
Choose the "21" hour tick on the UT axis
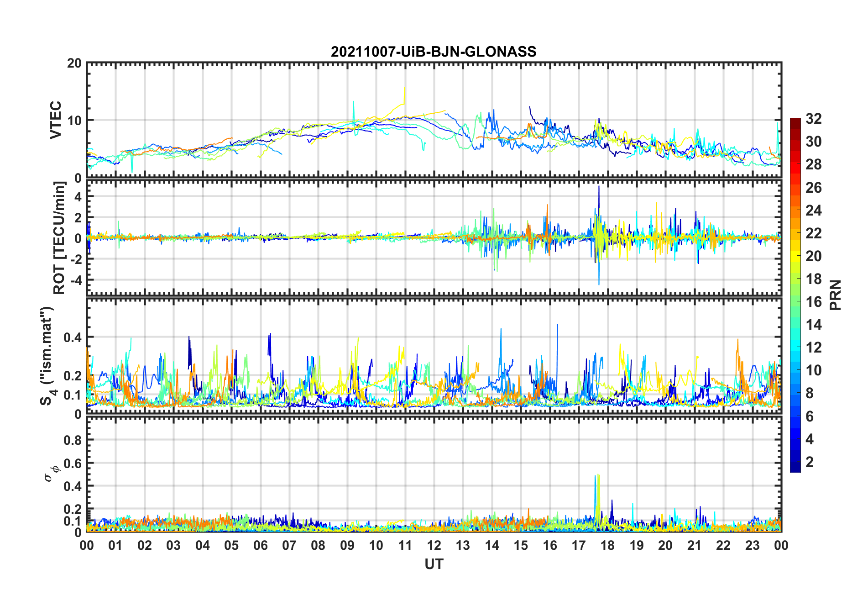(694, 545)
